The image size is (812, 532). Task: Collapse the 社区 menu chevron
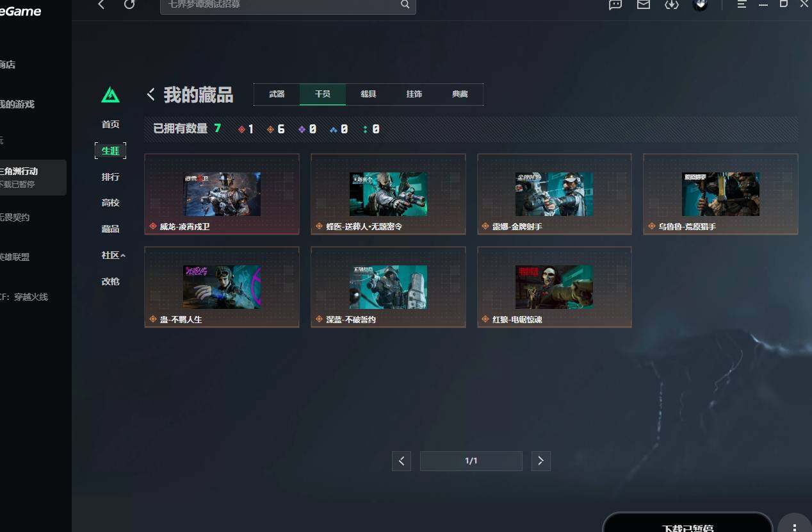click(x=123, y=256)
